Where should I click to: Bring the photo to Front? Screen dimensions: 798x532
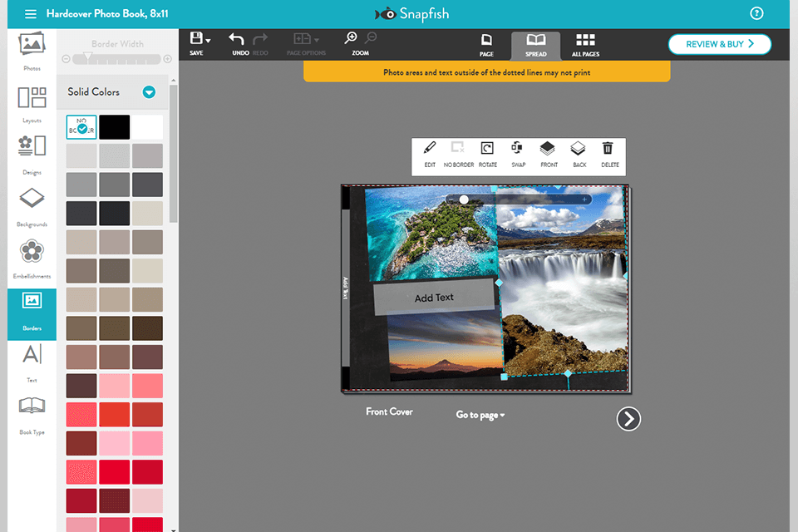(x=548, y=155)
